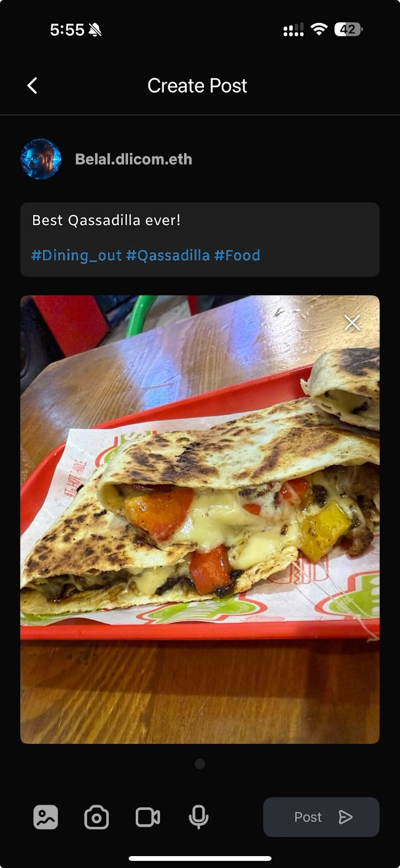Tap the Wi-Fi status icon
Viewport: 400px width, 868px height.
click(x=319, y=29)
